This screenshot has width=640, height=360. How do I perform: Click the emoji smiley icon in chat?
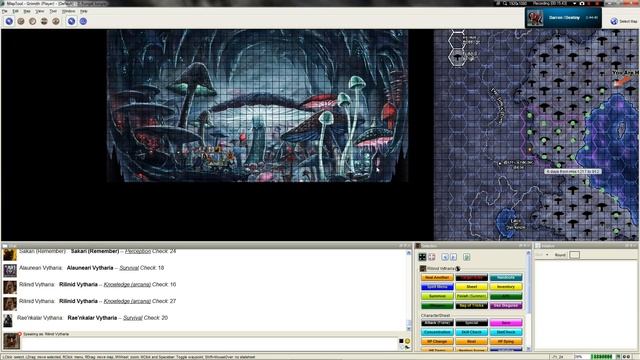(x=407, y=341)
